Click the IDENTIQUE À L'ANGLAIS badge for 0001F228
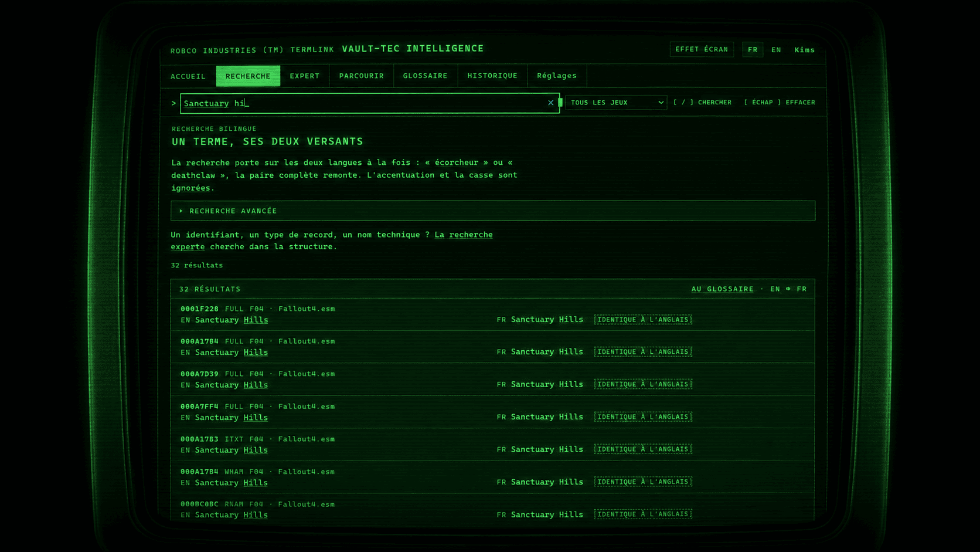Screen dimensions: 980x552 click(643, 320)
